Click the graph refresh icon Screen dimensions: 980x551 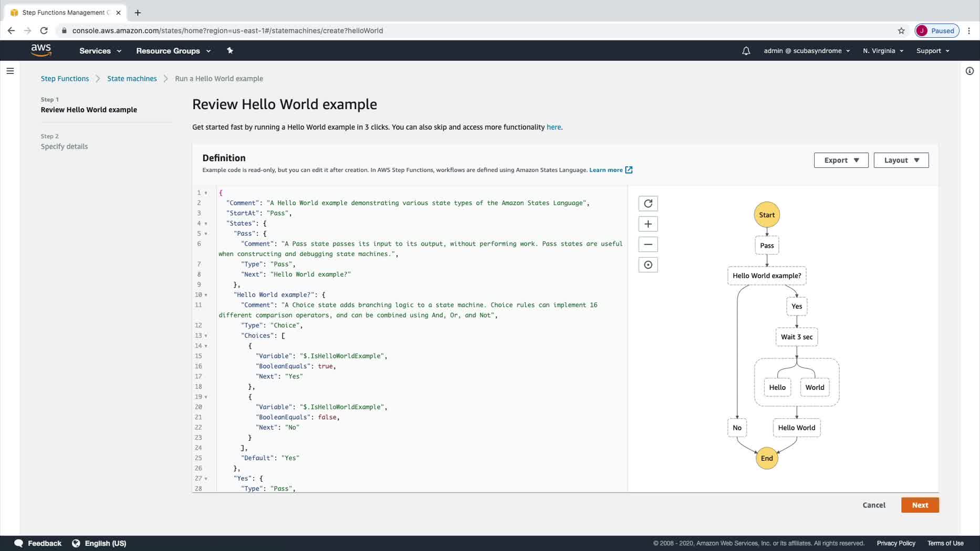point(648,204)
